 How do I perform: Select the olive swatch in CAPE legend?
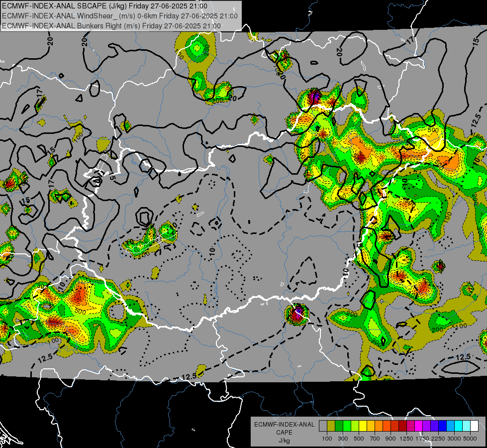pos(331,426)
